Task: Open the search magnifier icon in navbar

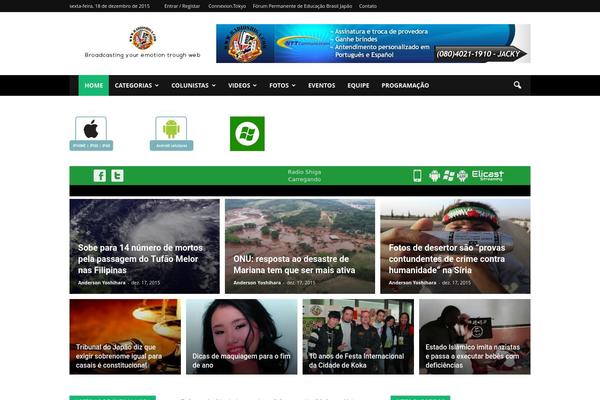Action: 517,85
